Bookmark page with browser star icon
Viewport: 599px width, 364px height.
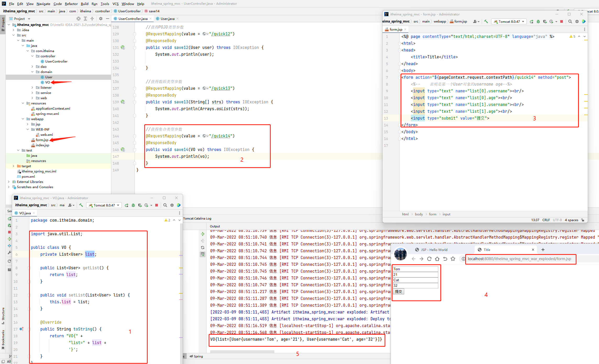pos(453,259)
